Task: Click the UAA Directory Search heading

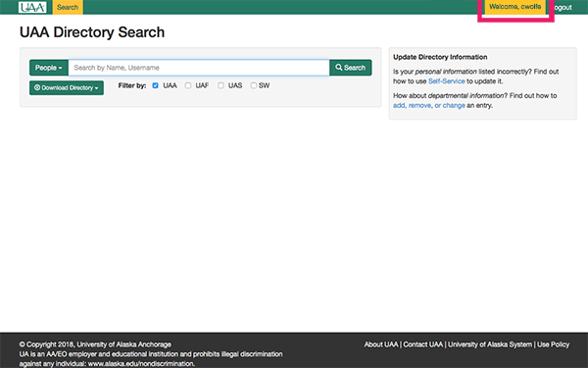Action: tap(92, 32)
